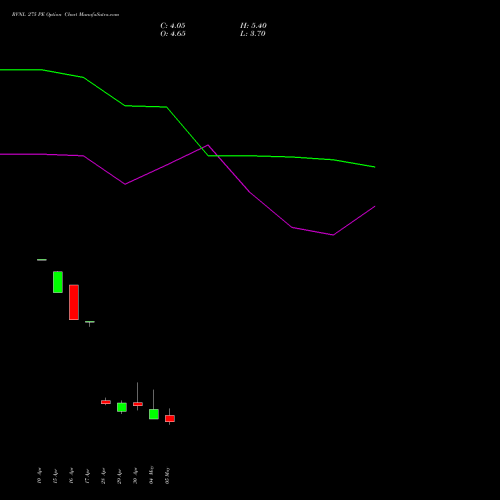Click the '05 May' date axis label
This screenshot has height=500, width=500.
pos(167,475)
